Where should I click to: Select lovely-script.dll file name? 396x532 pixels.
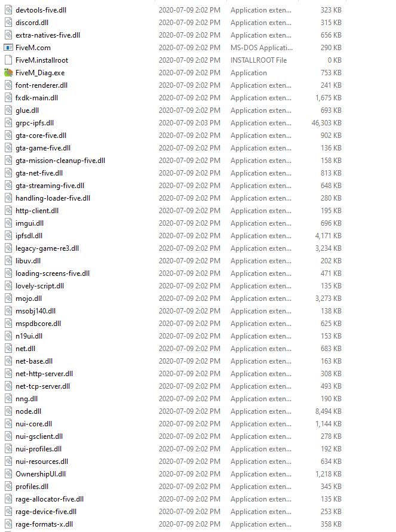click(x=39, y=286)
